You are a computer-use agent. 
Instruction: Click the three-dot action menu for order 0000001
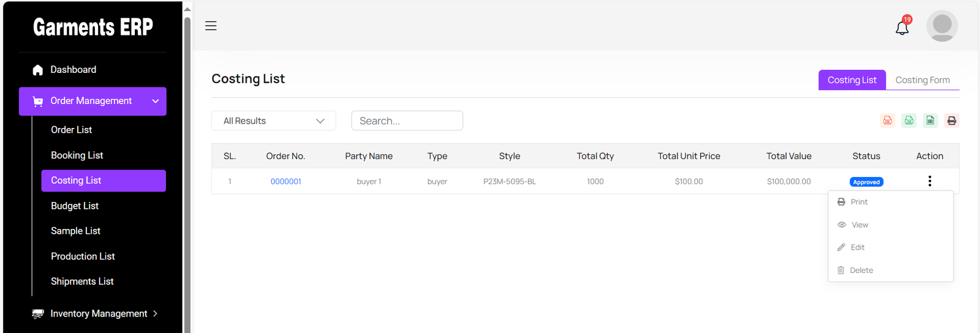tap(929, 181)
